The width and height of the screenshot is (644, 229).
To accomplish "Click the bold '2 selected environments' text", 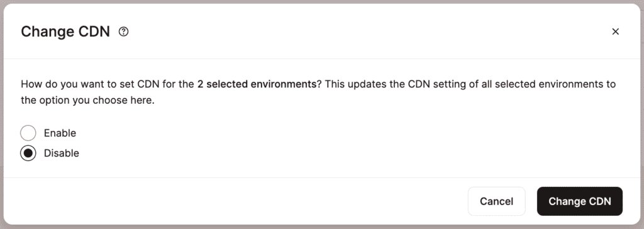I will point(257,84).
